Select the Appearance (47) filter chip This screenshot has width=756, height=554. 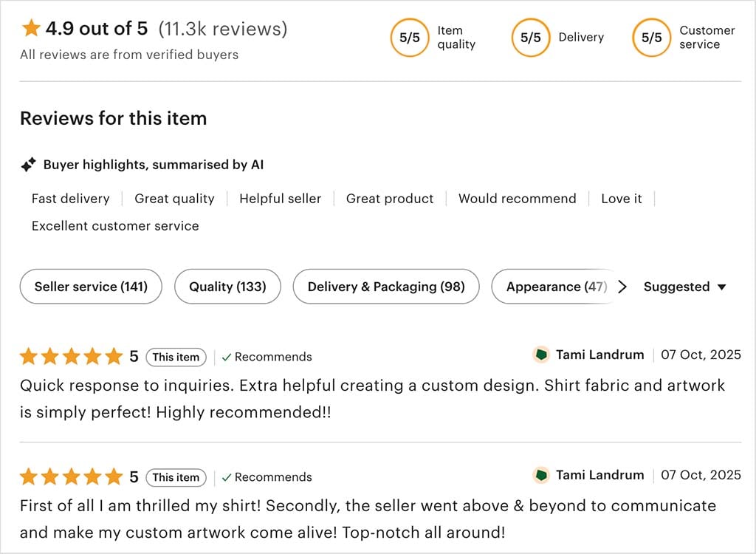[555, 287]
